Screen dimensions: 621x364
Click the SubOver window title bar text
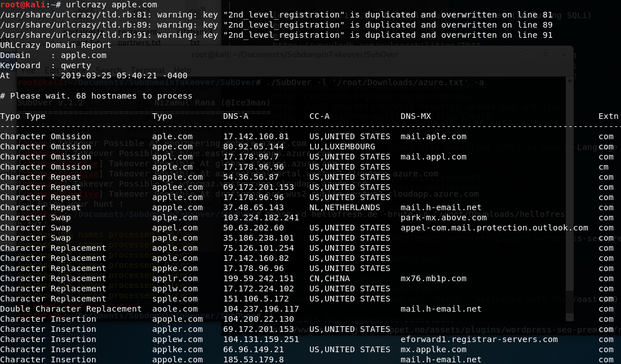click(x=295, y=55)
